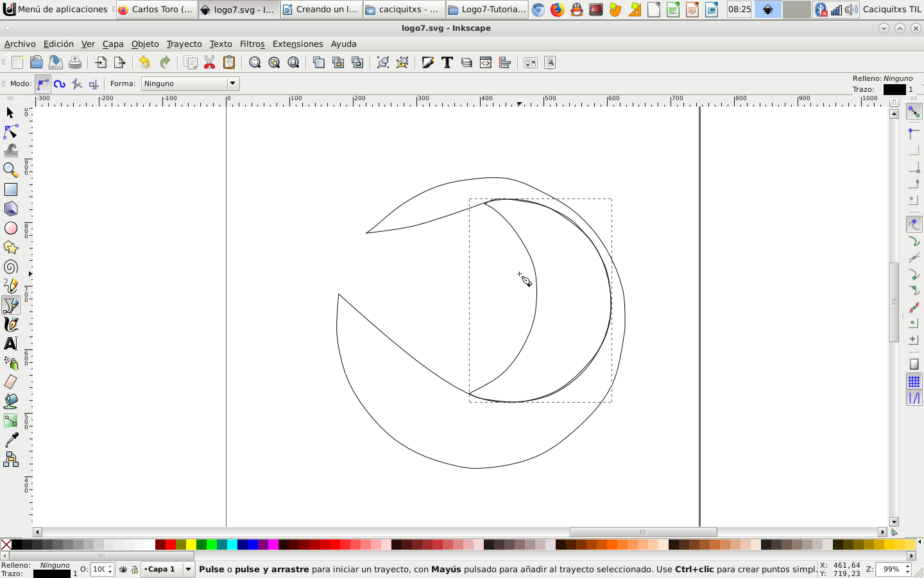
Task: Select the Text tool in toolbox
Action: (10, 344)
